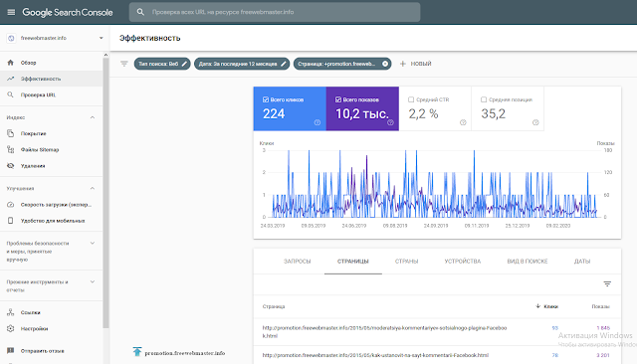Viewport: 637px width, 364px height.
Task: Click the 224 total clicks value
Action: (274, 114)
